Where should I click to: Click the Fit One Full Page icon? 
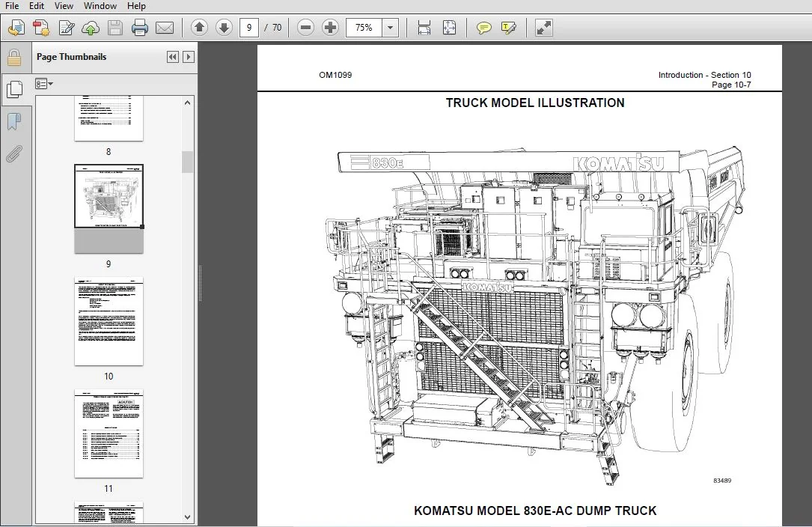pyautogui.click(x=450, y=28)
